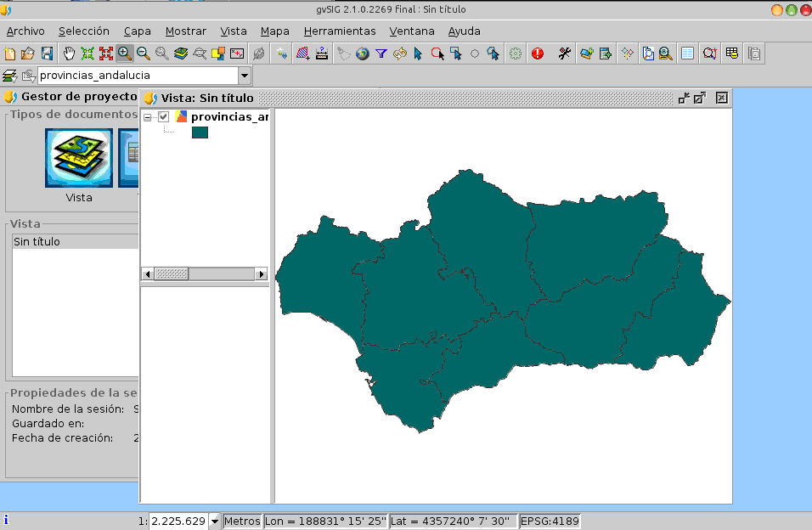Open the map scale dropdown arrow
Image resolution: width=812 pixels, height=530 pixels.
coord(214,521)
